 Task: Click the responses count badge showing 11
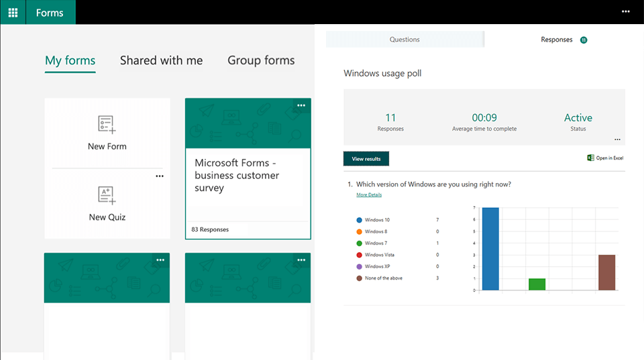coord(584,40)
